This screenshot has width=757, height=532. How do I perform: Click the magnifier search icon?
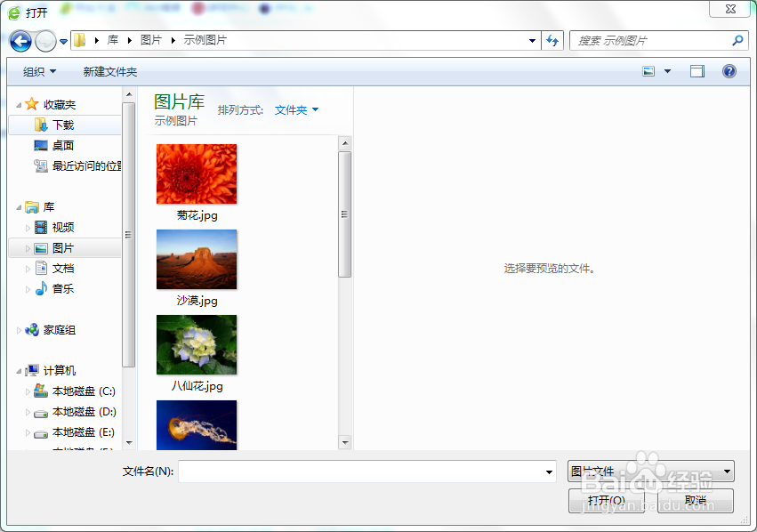click(x=737, y=41)
